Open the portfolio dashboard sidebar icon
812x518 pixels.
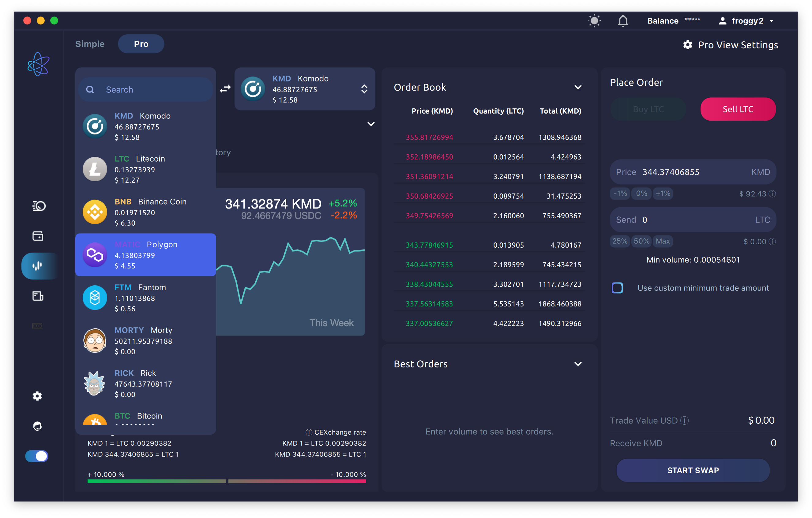[39, 206]
